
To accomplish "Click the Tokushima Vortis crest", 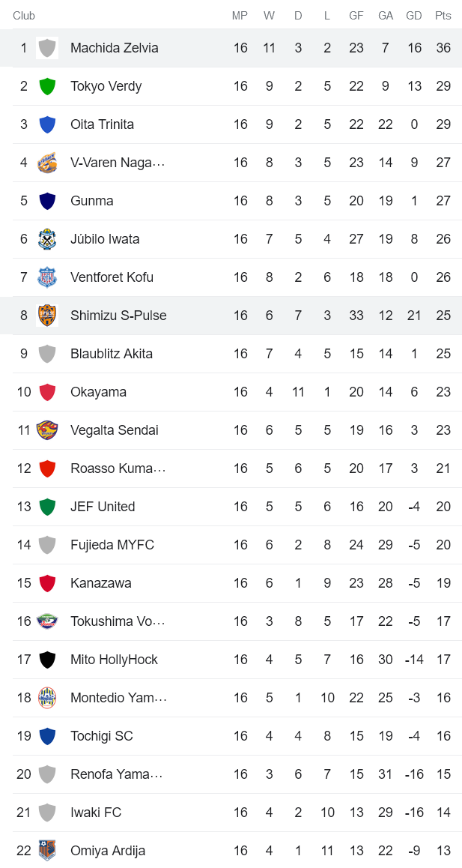I will 47,621.
